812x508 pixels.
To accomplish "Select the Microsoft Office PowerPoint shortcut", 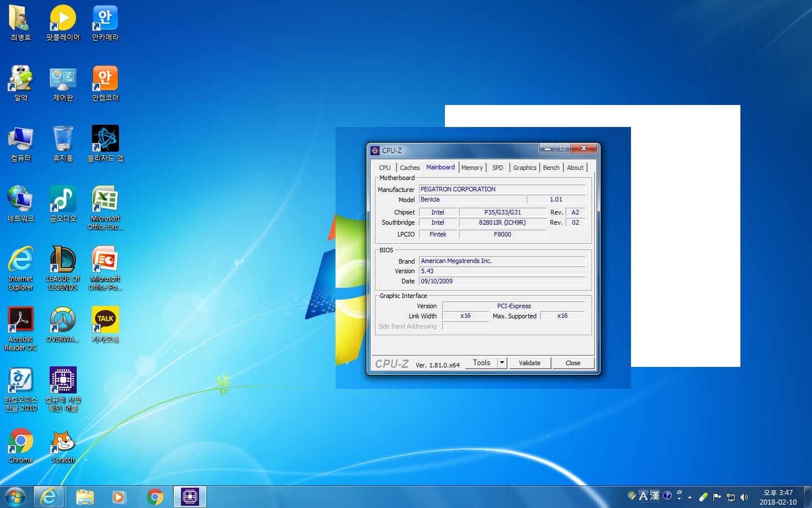I will tap(105, 268).
